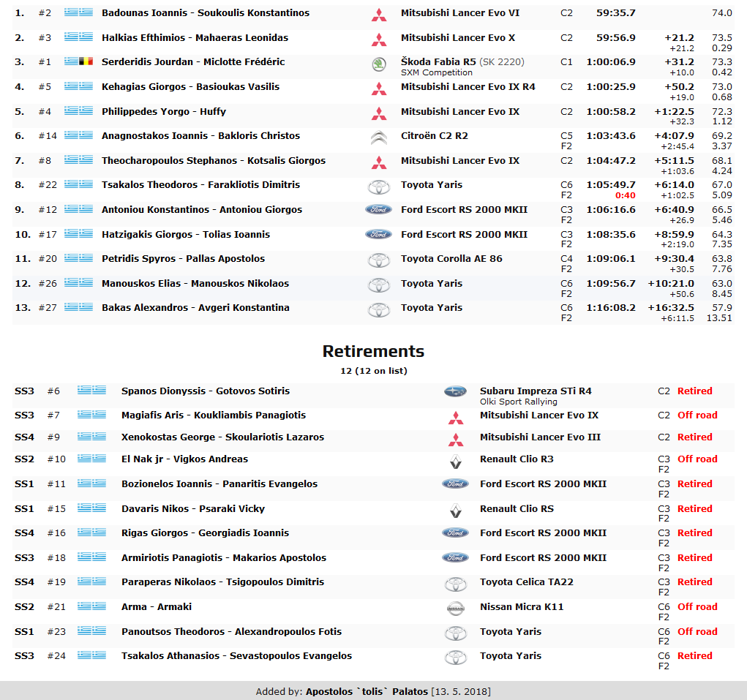
Task: Select Olki Sport Rallying team text
Action: [x=518, y=402]
